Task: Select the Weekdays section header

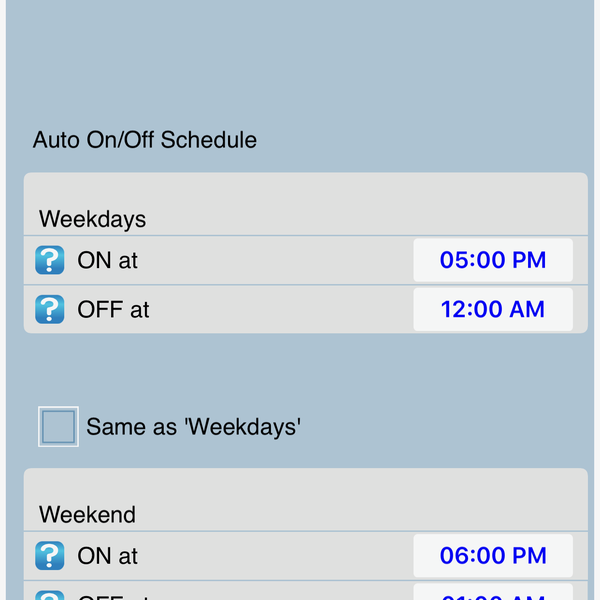Action: click(92, 219)
